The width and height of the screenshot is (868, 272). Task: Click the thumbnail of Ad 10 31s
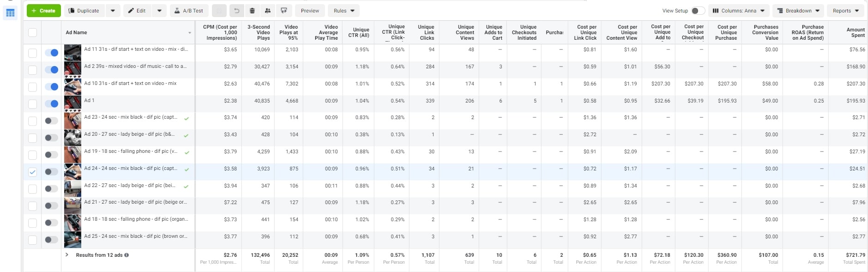pos(72,86)
